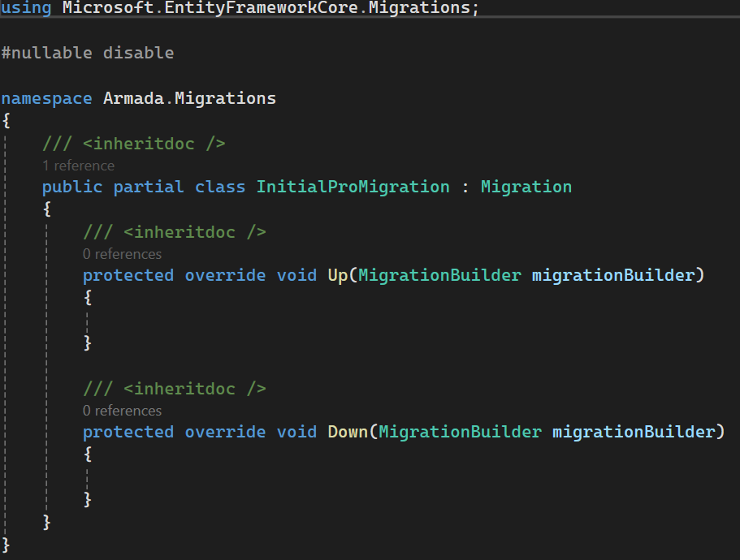The image size is (740, 560).
Task: Click the "override" keyword in the Up method
Action: [x=225, y=275]
